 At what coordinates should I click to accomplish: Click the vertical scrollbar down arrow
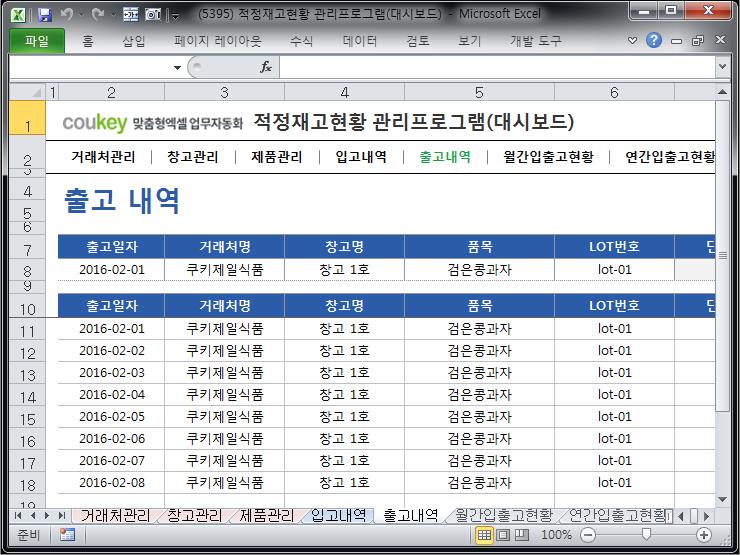pyautogui.click(x=722, y=499)
